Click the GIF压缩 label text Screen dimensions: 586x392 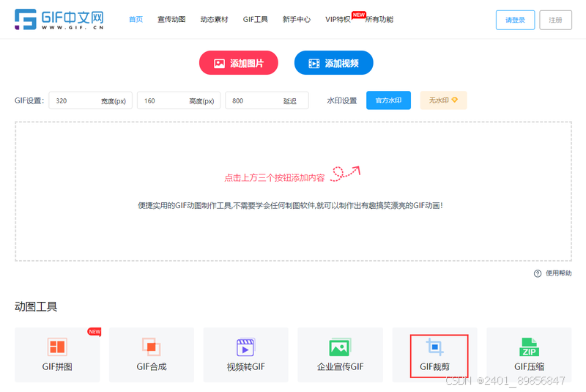click(529, 366)
